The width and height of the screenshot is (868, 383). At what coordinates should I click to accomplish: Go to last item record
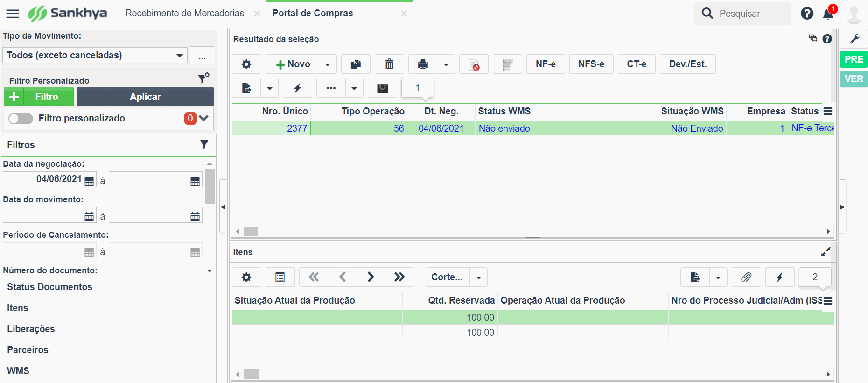tap(399, 277)
